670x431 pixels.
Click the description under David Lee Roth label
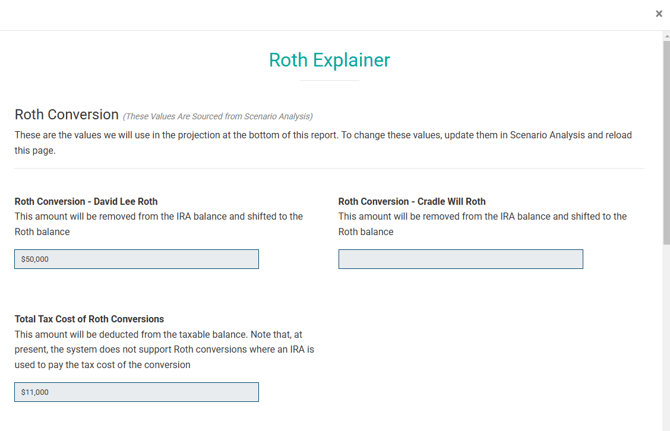158,224
